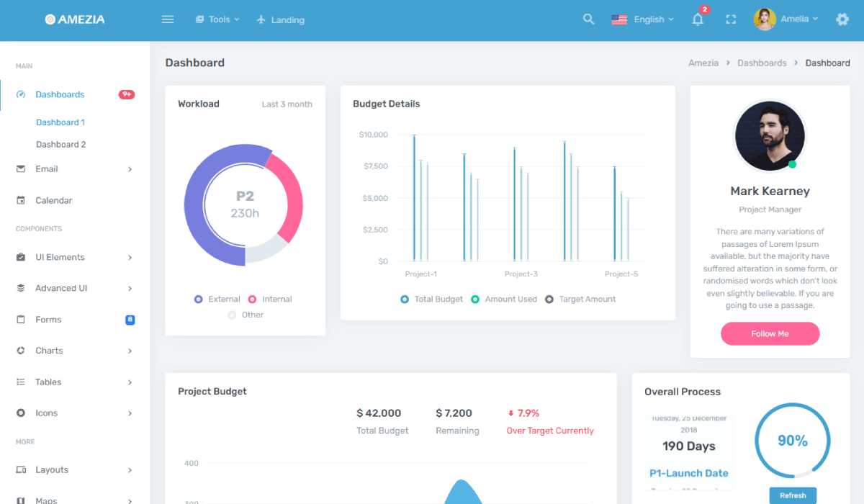Click the Calendar icon in sidebar
Viewport: 864px width, 504px height.
tap(21, 200)
